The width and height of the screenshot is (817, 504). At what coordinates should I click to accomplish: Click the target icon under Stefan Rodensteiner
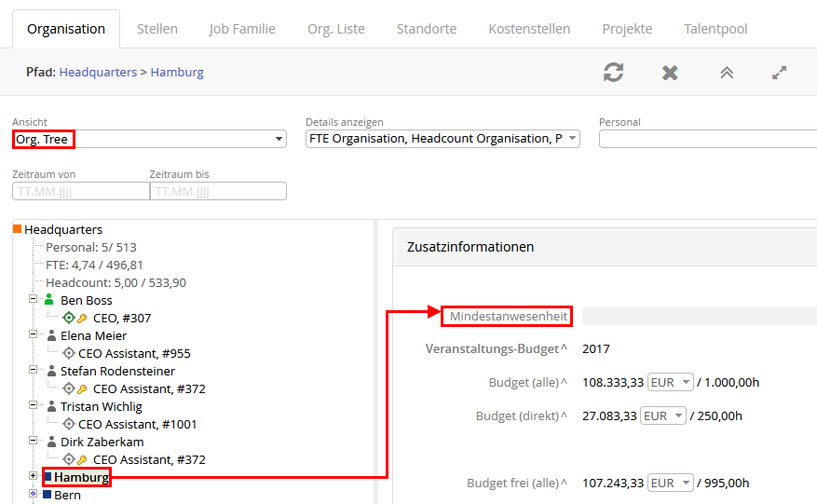click(x=68, y=388)
